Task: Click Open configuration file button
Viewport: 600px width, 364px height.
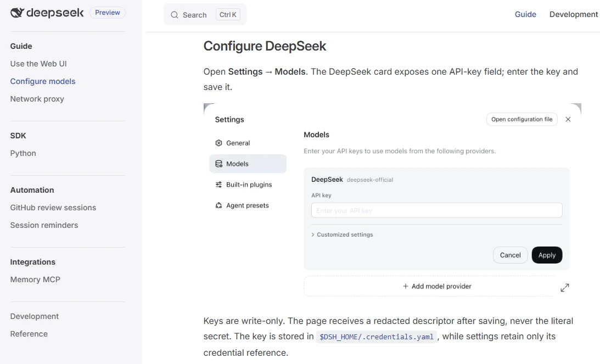Action: pyautogui.click(x=522, y=120)
